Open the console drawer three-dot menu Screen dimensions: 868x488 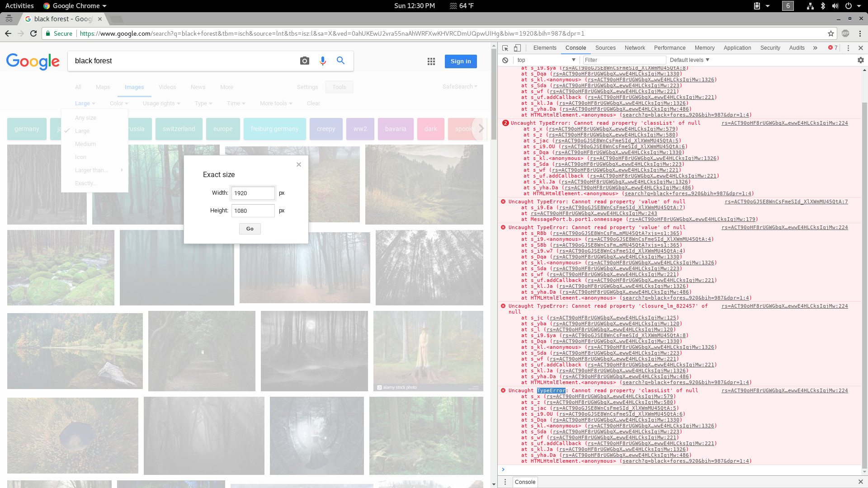point(505,482)
